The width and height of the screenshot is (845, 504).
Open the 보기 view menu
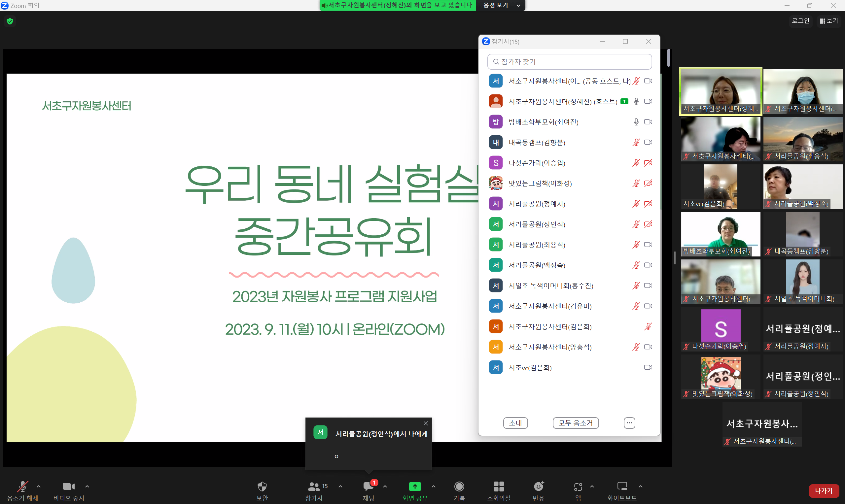(829, 21)
